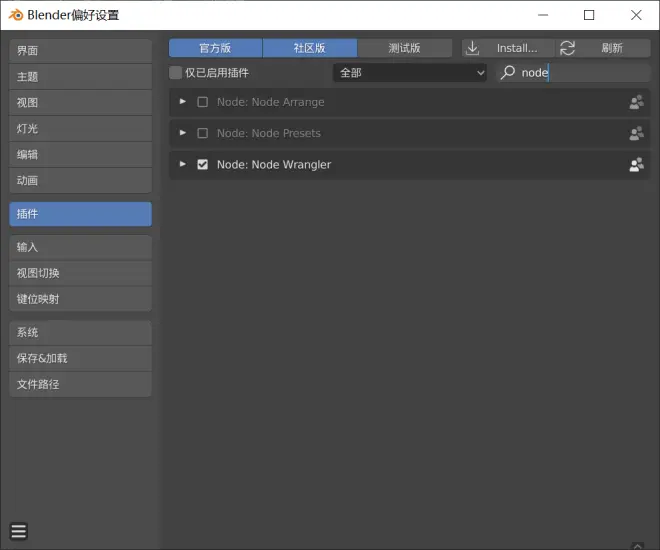The width and height of the screenshot is (660, 550).
Task: Open the 文件路径 preferences section
Action: (80, 385)
